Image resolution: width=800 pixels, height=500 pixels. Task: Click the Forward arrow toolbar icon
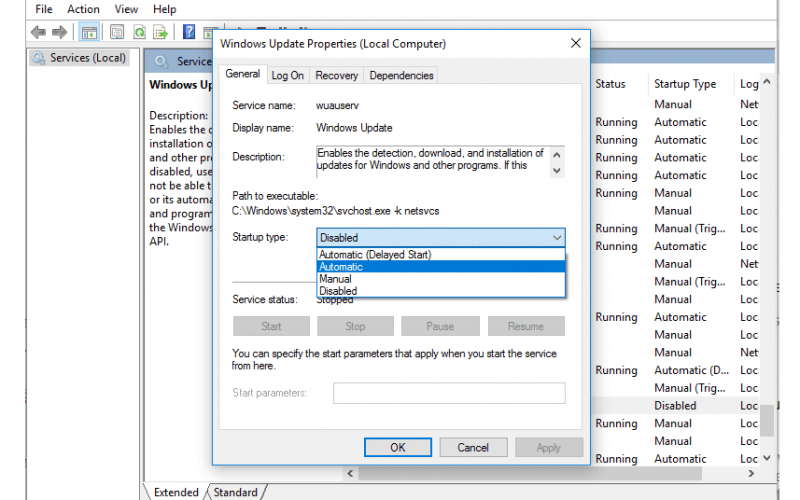pos(60,32)
